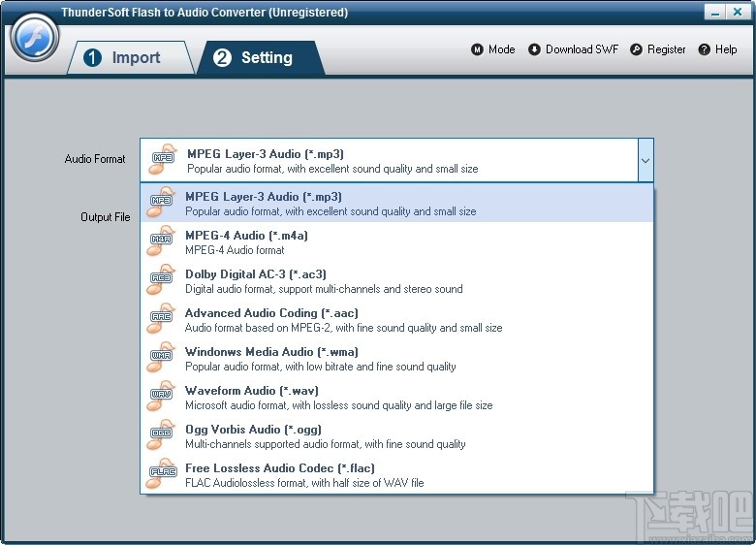756x545 pixels.
Task: Click 'Multi-channels supported audio format' description
Action: 326,444
